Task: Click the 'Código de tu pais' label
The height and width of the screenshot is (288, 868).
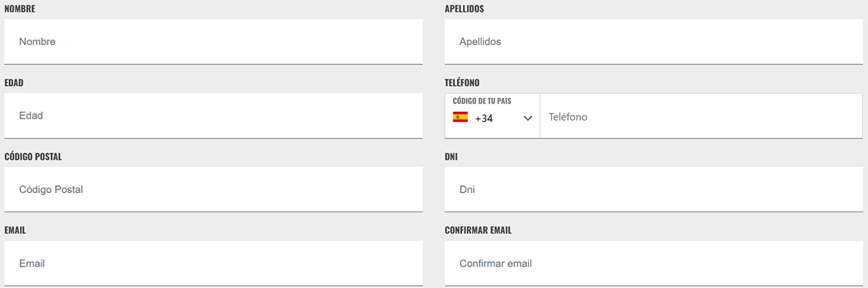Action: [481, 101]
